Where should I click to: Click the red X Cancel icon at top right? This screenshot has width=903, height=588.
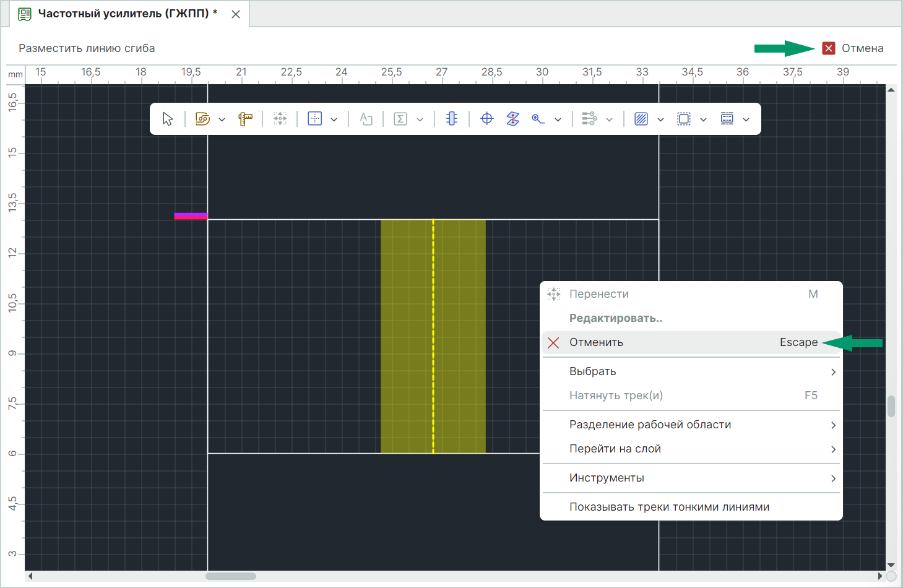829,48
